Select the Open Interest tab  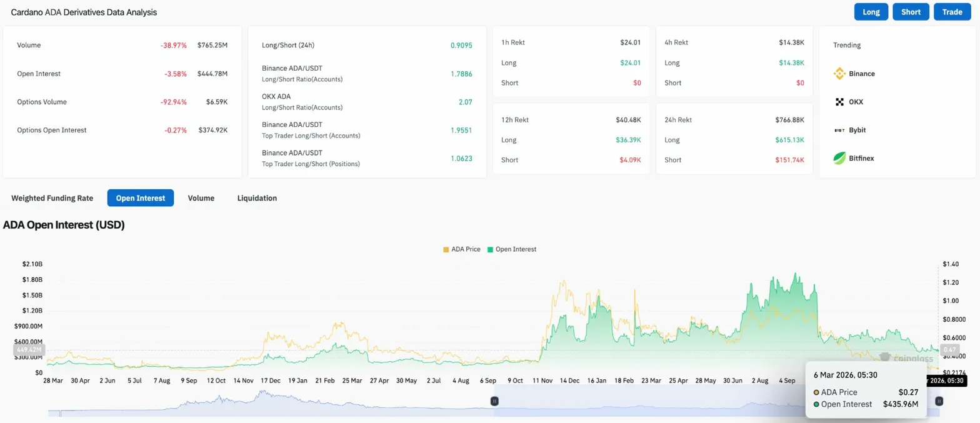coord(141,198)
